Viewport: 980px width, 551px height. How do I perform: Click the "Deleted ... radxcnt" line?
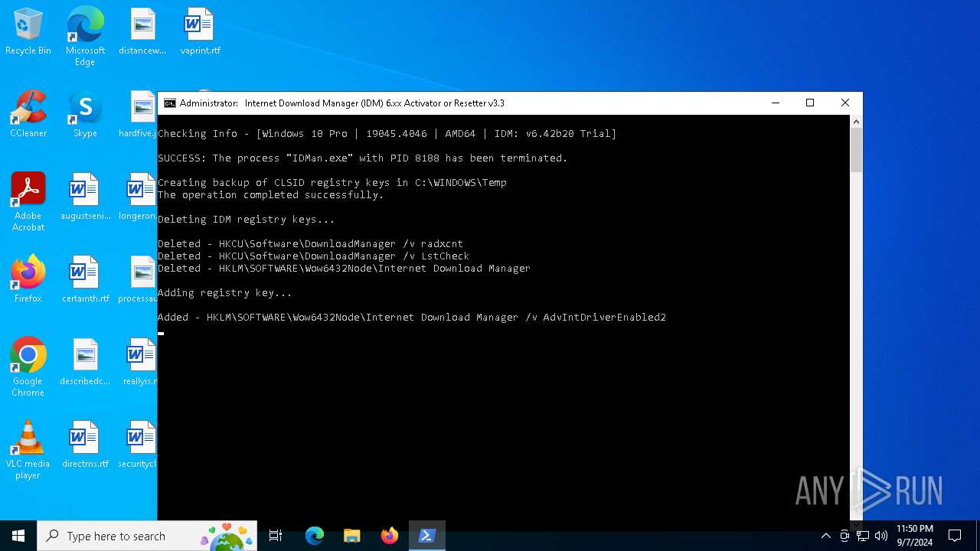pos(310,243)
